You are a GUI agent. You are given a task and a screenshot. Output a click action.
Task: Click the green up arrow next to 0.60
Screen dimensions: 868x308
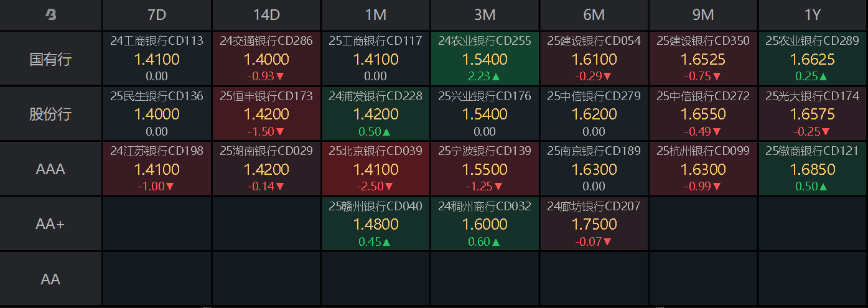[497, 241]
